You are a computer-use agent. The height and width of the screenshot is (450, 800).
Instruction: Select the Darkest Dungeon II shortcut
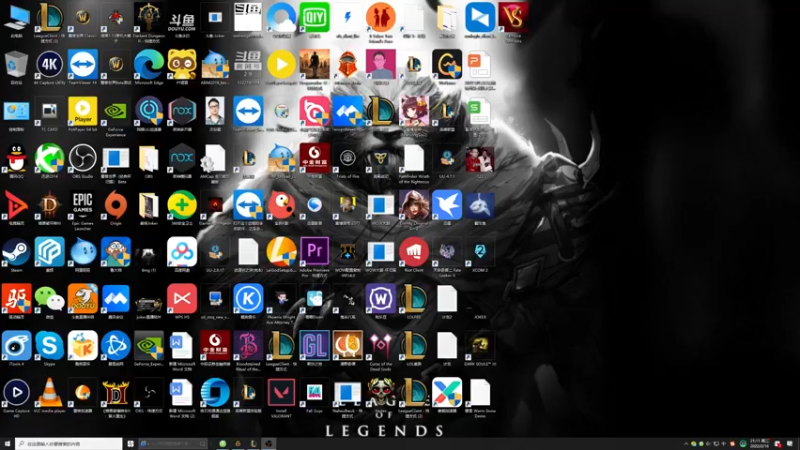pos(148,20)
